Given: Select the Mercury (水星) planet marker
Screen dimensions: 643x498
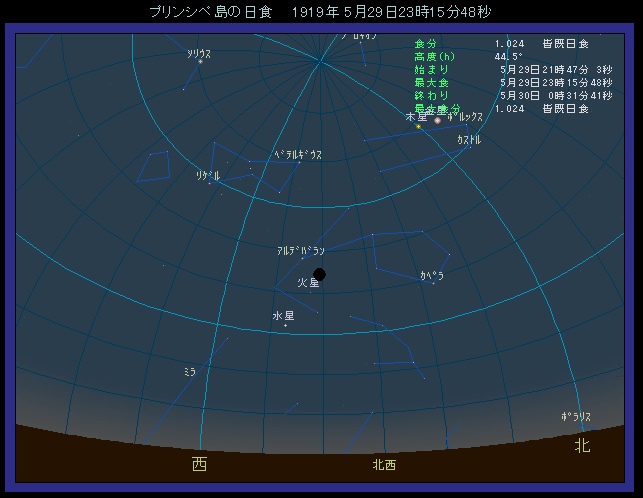Looking at the screenshot, I should coord(285,325).
